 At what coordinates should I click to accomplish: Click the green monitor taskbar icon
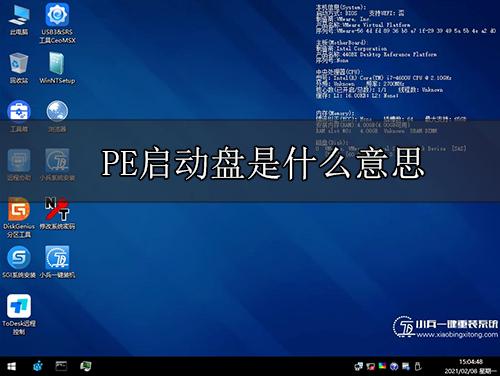[x=86, y=366]
